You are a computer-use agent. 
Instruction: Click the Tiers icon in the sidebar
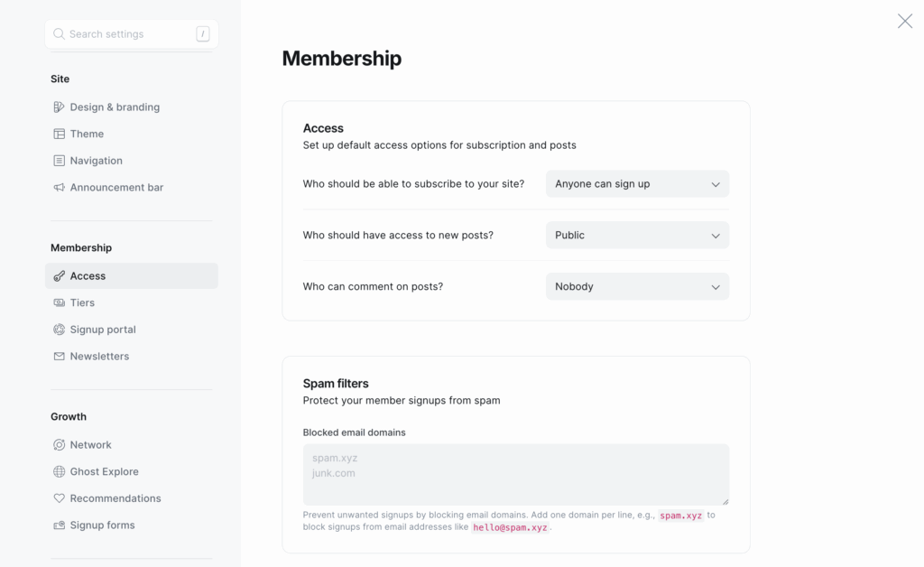pos(58,302)
